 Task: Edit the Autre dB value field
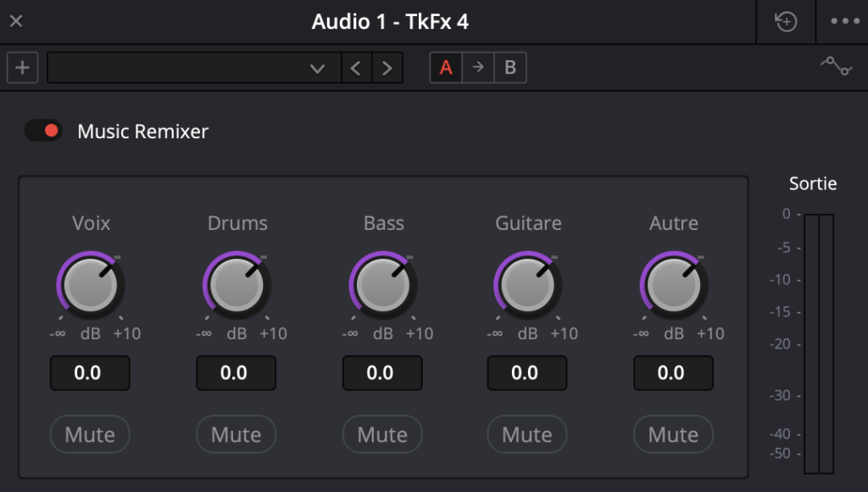(673, 373)
